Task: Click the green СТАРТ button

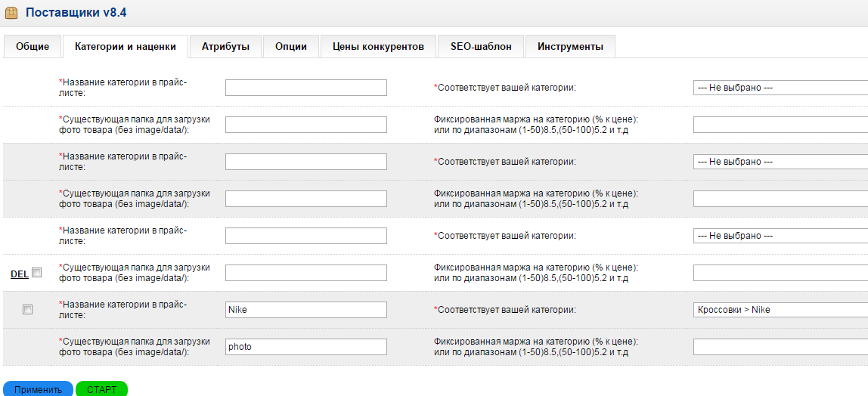Action: (x=102, y=389)
